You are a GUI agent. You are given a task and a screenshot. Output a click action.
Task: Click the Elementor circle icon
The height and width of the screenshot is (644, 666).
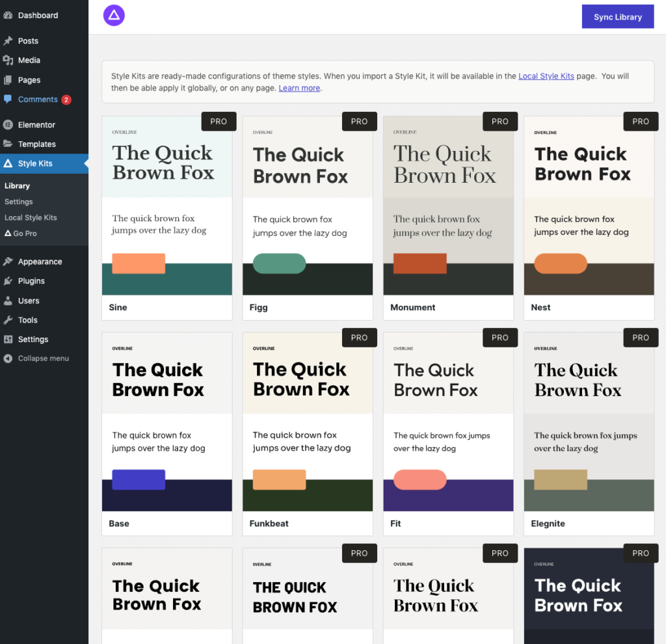[8, 125]
